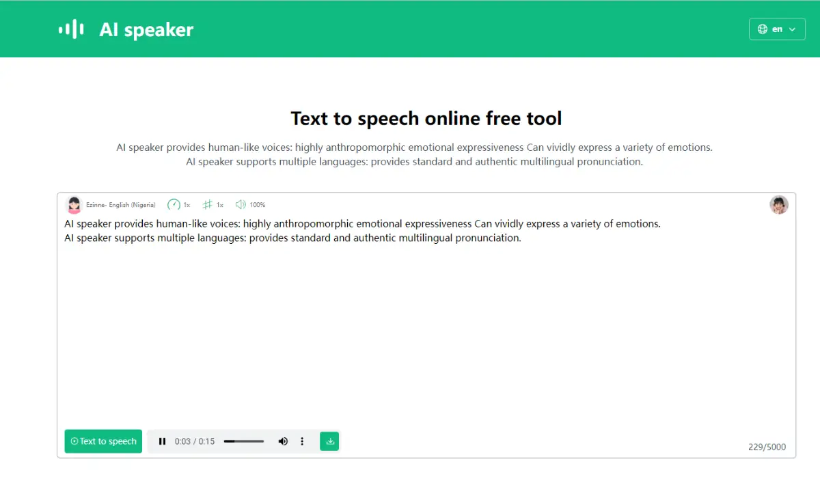Expand the language selector dropdown
Screen dimensions: 820x504
777,29
